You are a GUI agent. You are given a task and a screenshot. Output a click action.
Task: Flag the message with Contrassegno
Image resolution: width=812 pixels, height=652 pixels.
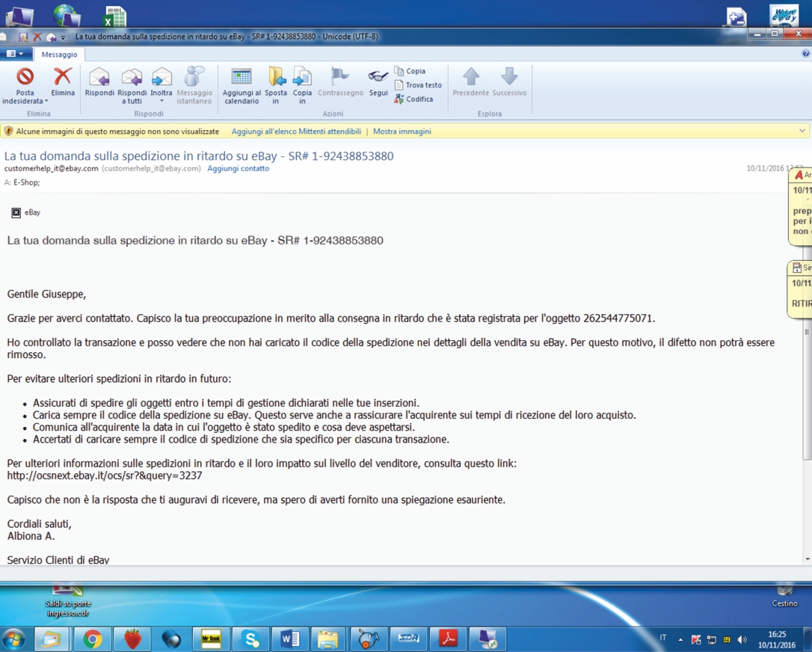tap(340, 81)
